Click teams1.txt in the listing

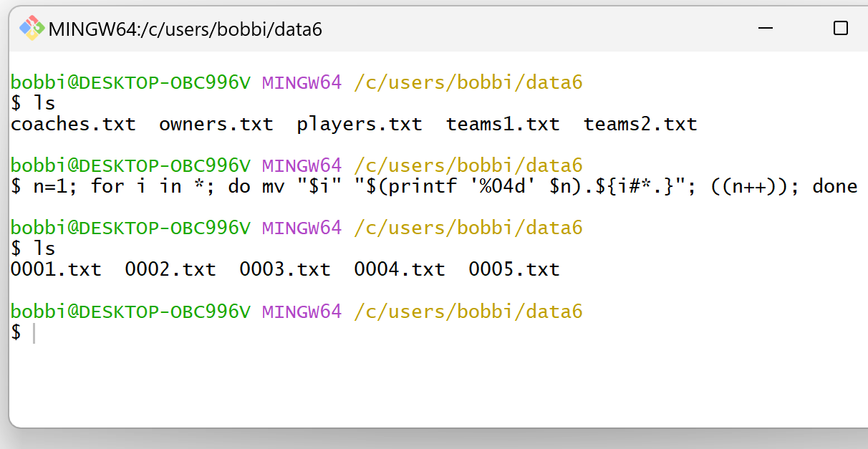coord(503,125)
